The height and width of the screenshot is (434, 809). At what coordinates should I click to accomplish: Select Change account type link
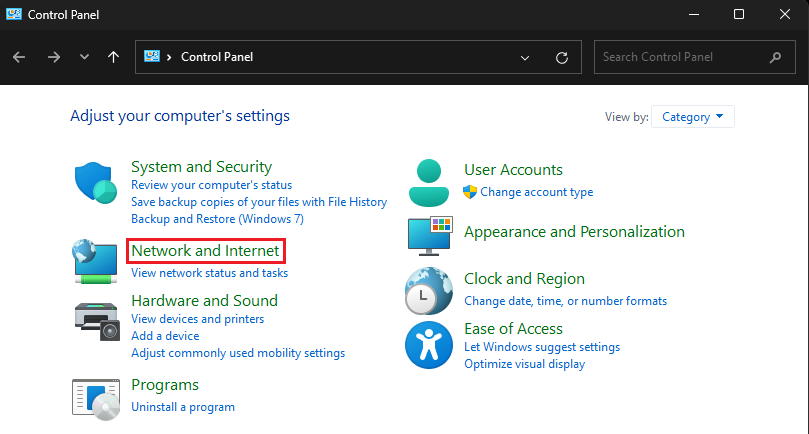(x=536, y=192)
